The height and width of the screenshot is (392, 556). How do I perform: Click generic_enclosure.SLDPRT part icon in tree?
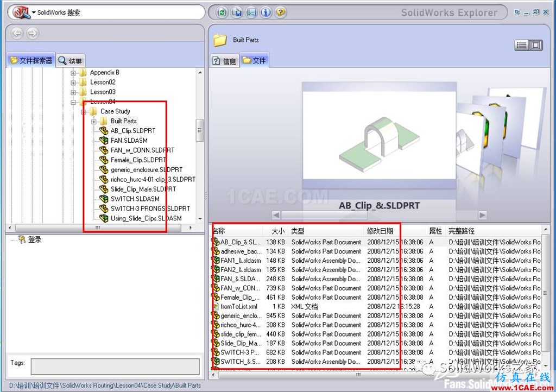[104, 170]
